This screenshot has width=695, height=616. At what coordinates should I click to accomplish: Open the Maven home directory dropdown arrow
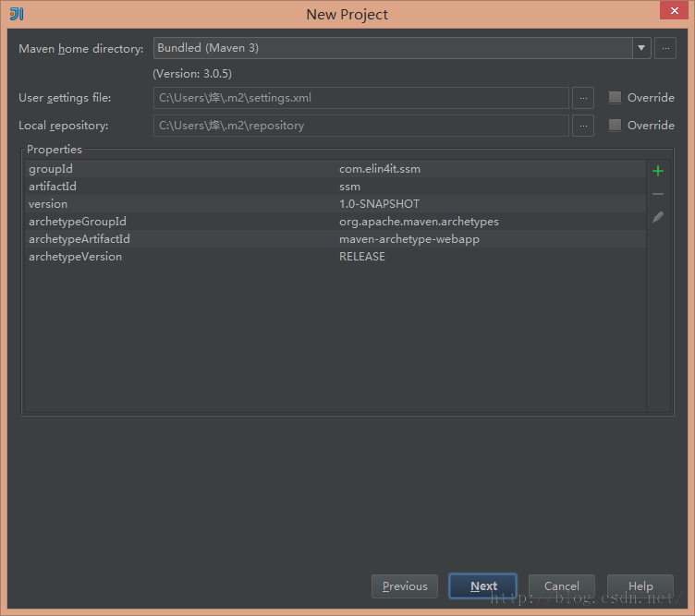coord(641,48)
